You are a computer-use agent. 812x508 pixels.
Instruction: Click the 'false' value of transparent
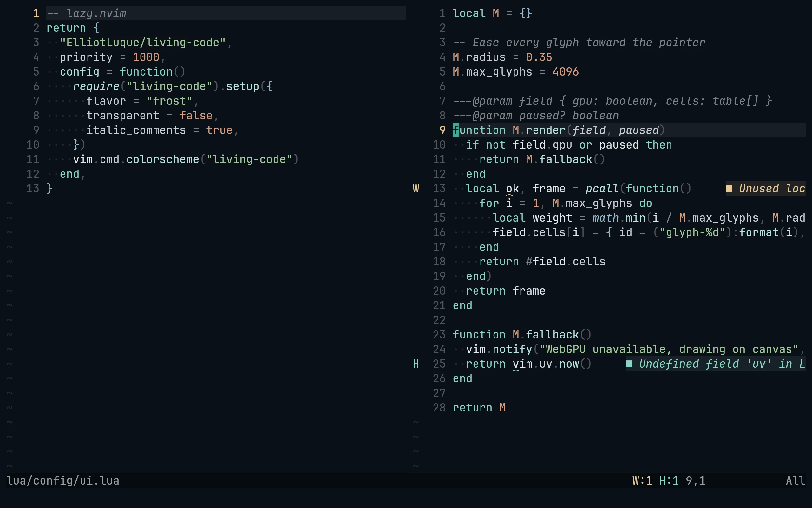[x=196, y=116]
